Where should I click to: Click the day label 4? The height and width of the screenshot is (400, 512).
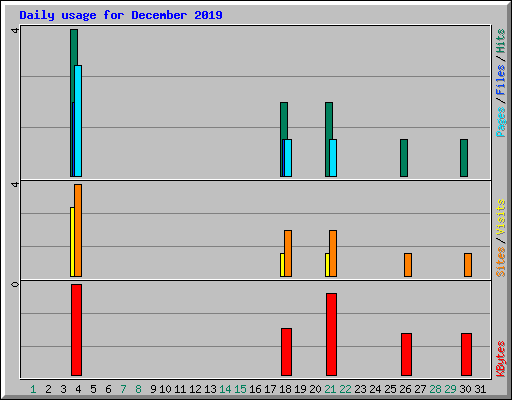pyautogui.click(x=78, y=389)
